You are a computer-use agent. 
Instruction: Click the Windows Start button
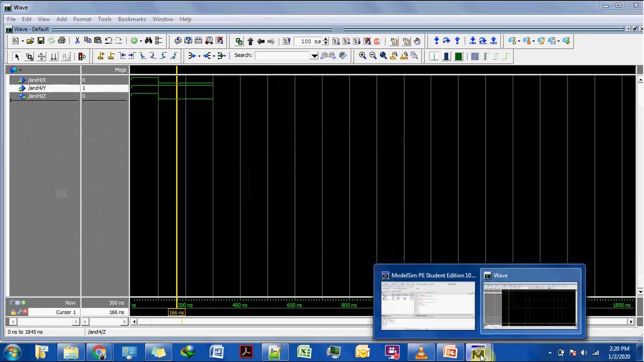pos(12,352)
